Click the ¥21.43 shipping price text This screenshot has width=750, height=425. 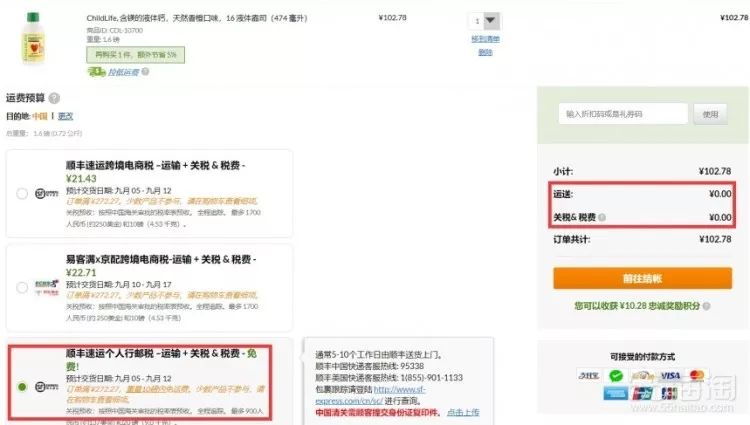point(81,179)
